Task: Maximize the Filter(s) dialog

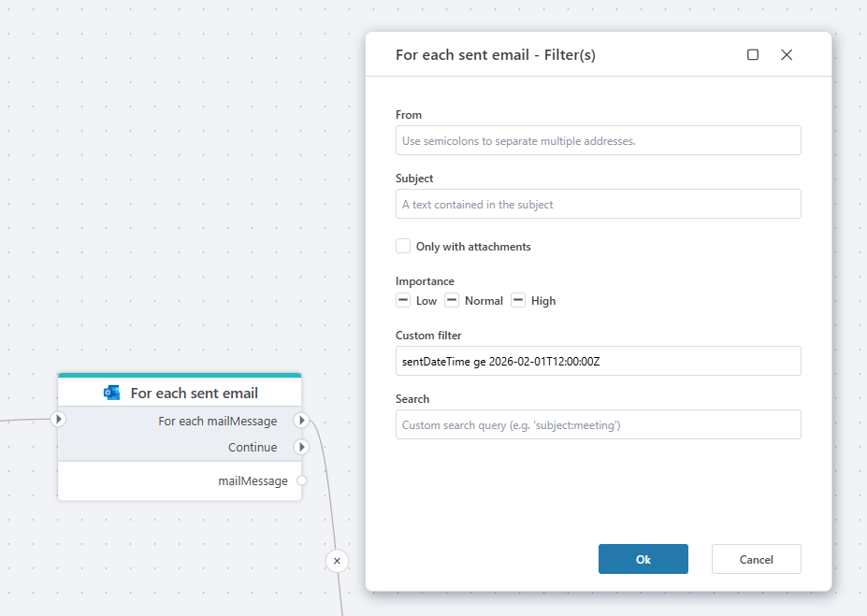Action: (753, 55)
